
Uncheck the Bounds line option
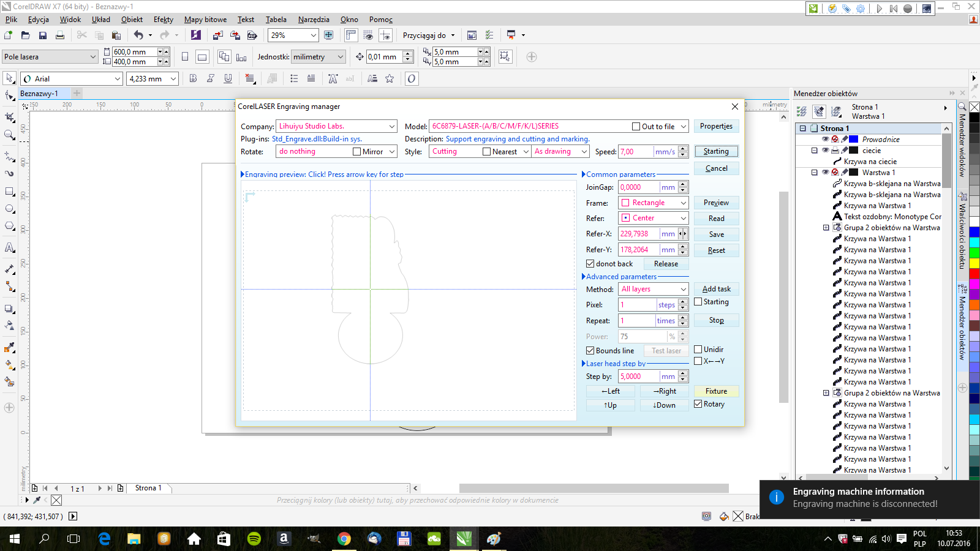click(x=590, y=351)
